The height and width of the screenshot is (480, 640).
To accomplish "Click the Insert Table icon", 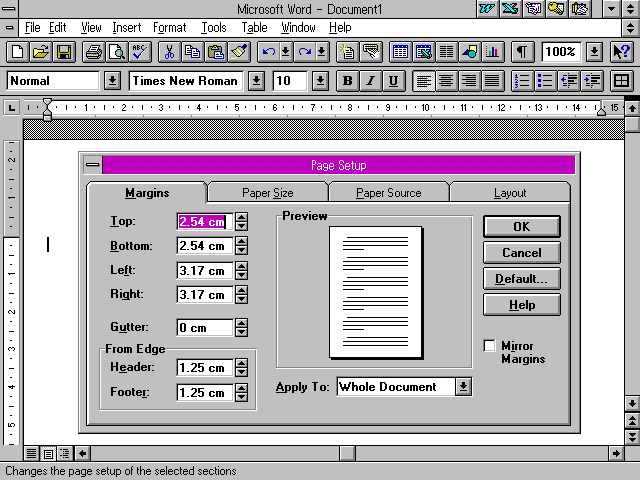I will pos(400,52).
